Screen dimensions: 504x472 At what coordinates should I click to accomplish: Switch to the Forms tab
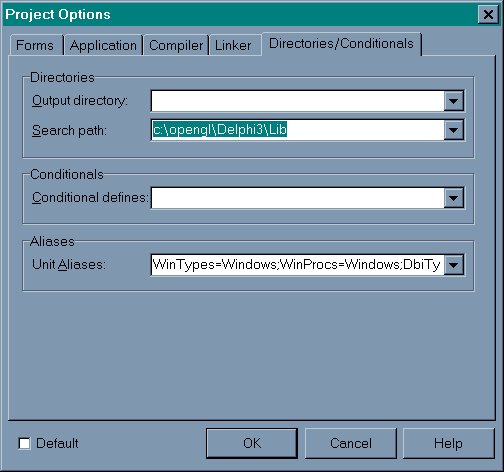[35, 45]
